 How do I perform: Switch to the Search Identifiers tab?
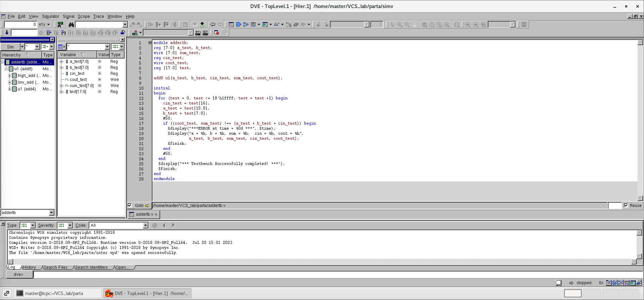91,267
